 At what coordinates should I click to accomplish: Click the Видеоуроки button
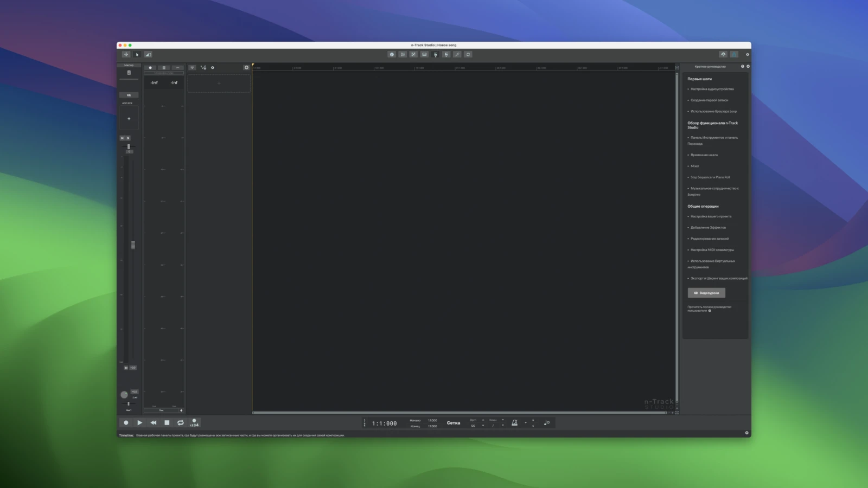pos(706,293)
